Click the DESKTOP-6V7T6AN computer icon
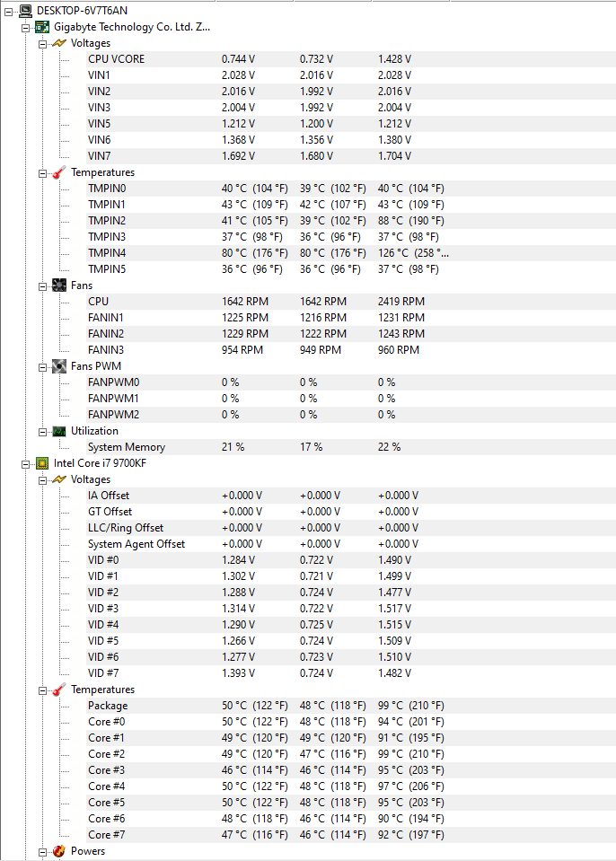 [25, 11]
